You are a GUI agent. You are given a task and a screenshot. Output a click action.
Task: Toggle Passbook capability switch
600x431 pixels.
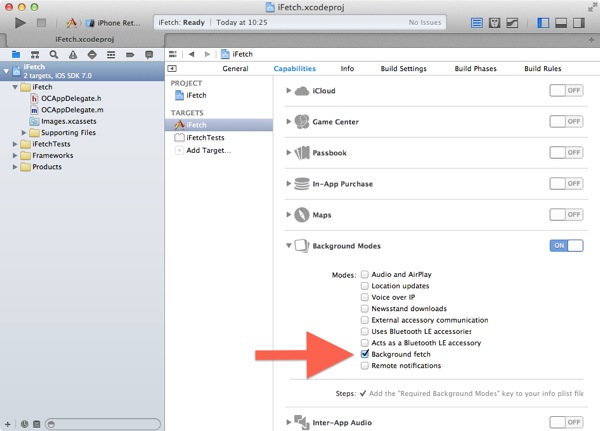pos(566,153)
